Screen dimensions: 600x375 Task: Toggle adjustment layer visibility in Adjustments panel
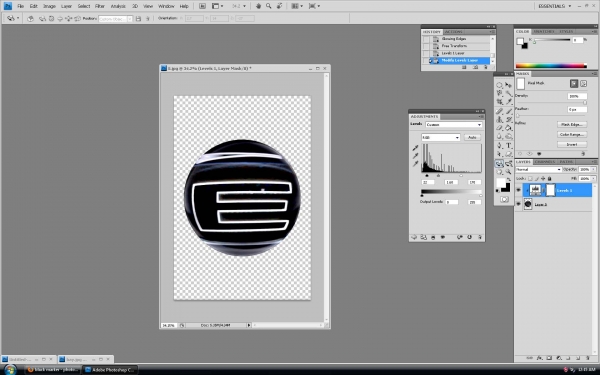coord(443,237)
